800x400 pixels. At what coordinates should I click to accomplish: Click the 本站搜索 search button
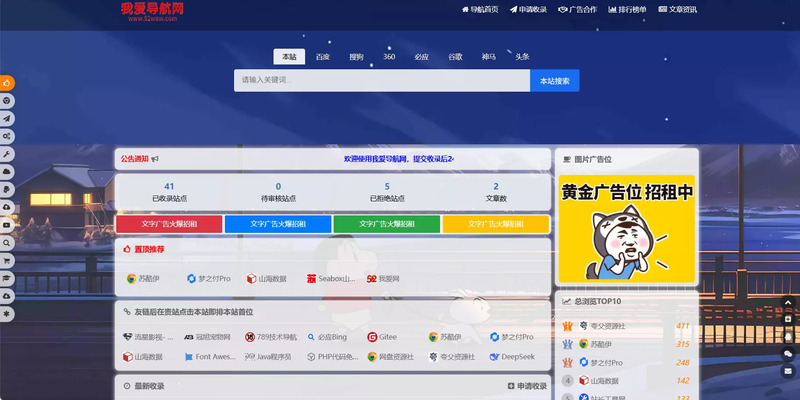[554, 80]
